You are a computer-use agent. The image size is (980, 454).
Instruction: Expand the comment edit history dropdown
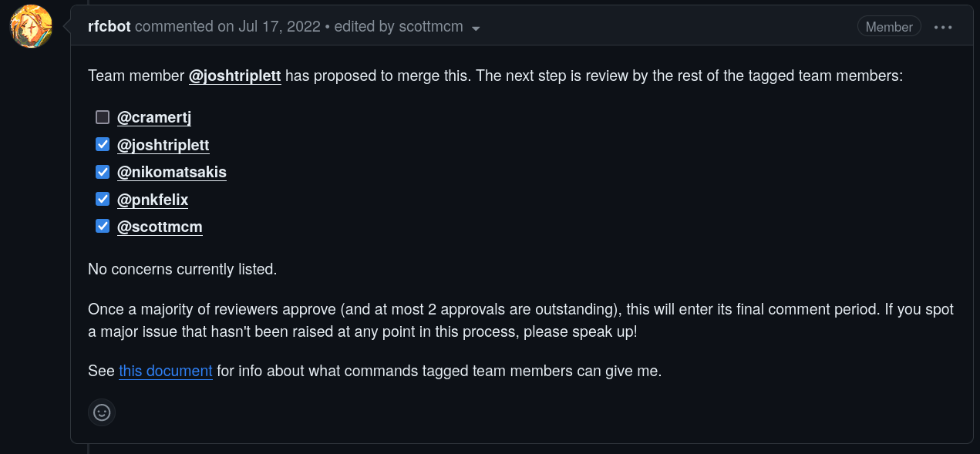coord(476,28)
